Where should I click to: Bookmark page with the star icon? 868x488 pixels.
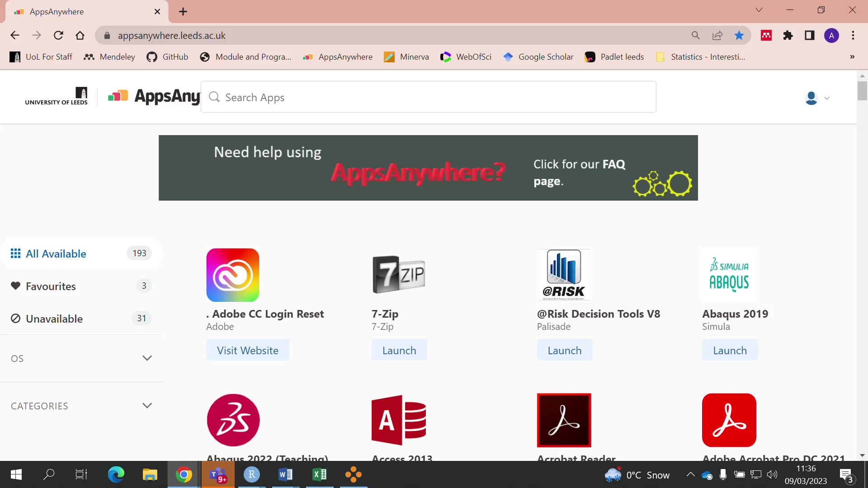[739, 36]
